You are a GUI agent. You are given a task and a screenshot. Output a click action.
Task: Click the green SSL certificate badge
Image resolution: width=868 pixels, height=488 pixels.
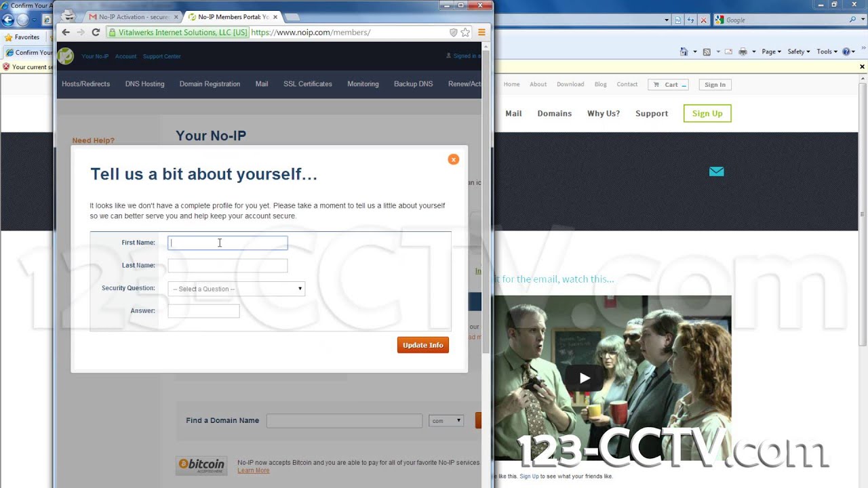(x=178, y=32)
